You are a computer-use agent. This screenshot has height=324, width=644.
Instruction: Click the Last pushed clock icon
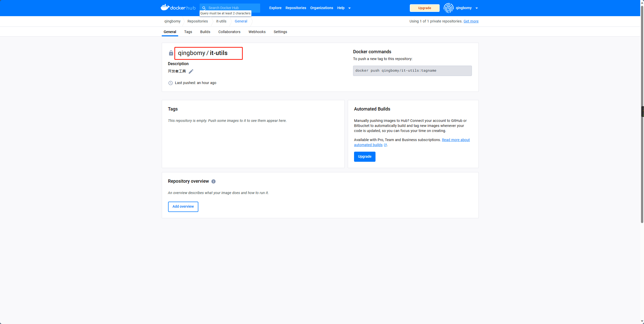[x=171, y=83]
